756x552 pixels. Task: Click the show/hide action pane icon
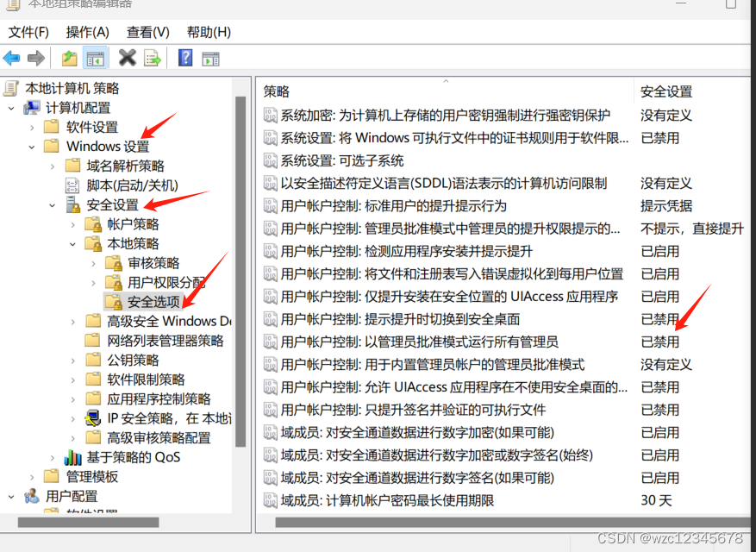210,59
